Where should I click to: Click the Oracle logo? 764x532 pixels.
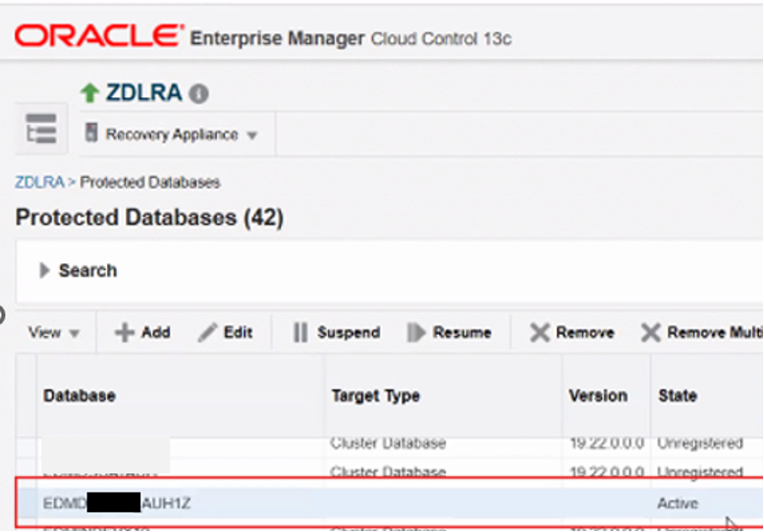(x=99, y=37)
